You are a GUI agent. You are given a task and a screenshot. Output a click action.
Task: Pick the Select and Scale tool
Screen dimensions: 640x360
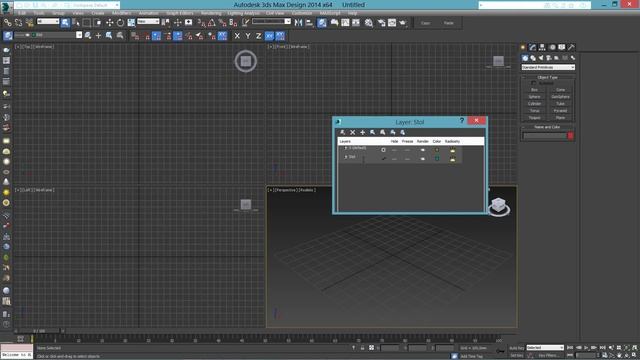(x=131, y=23)
